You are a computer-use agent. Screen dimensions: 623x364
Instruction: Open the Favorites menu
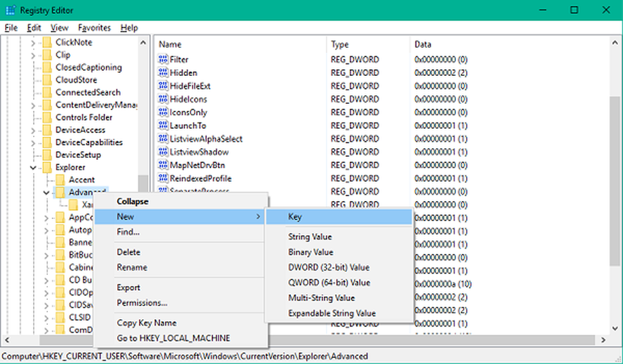point(94,28)
